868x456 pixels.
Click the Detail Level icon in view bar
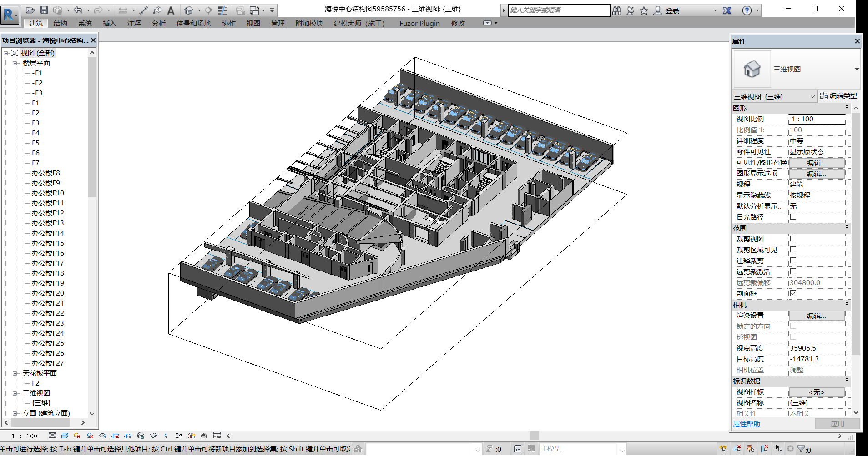pos(52,436)
